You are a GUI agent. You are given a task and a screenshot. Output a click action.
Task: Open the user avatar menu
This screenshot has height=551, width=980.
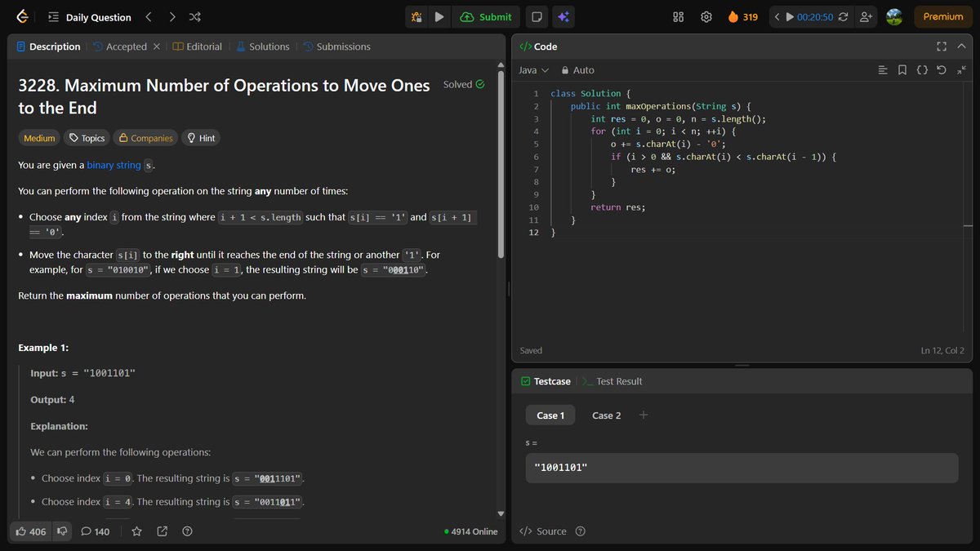894,16
